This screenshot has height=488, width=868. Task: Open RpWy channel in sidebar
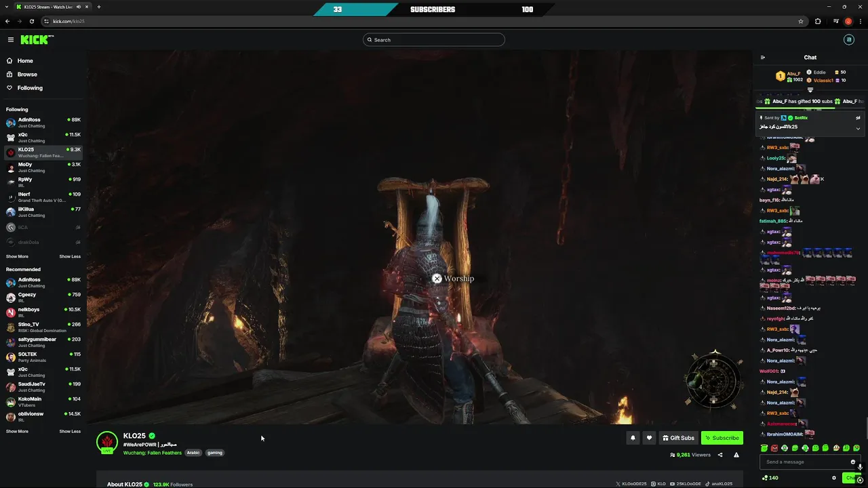(x=43, y=182)
